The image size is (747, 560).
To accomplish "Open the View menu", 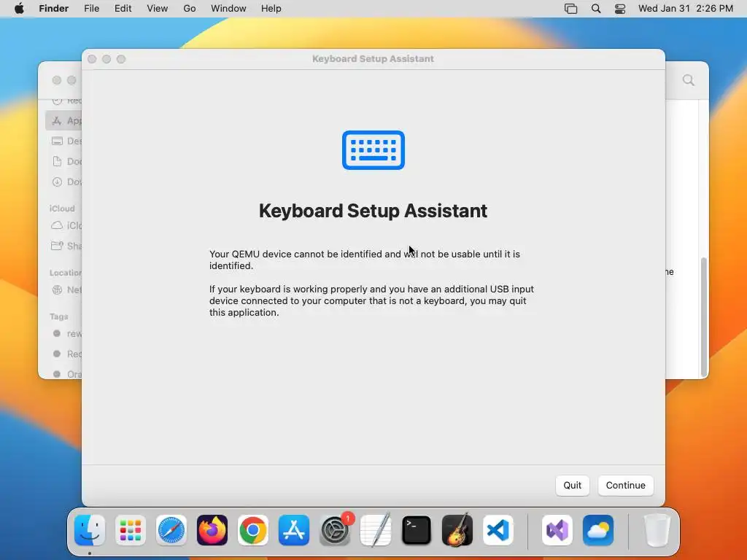I will (x=158, y=9).
